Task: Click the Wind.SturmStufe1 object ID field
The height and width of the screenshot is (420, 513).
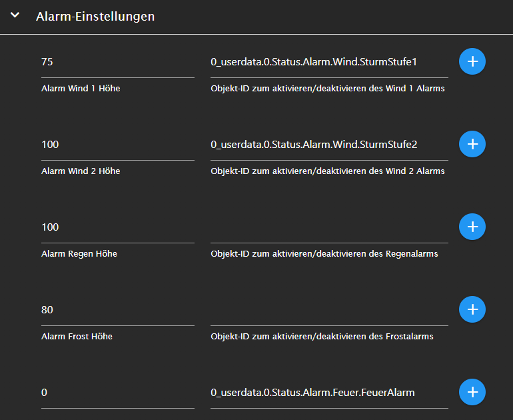Action: pyautogui.click(x=329, y=62)
